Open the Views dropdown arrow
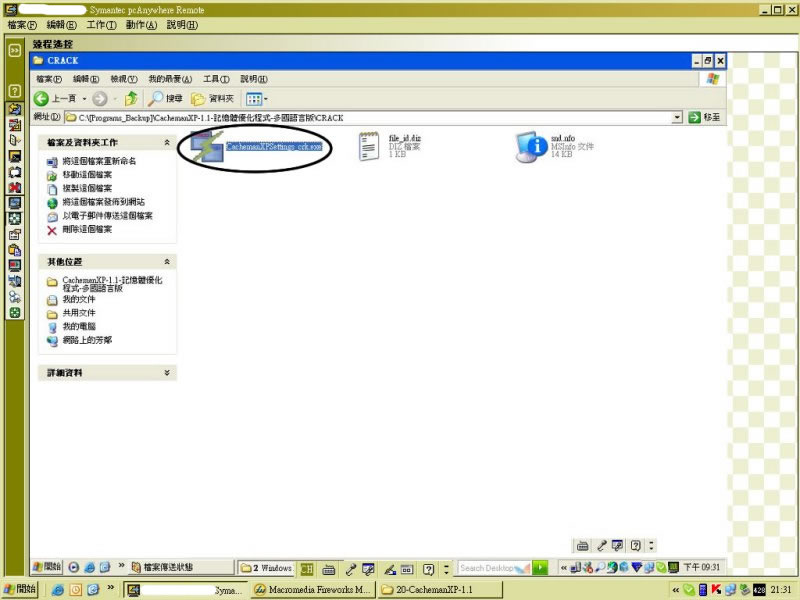Viewport: 800px width, 600px height. (x=266, y=99)
